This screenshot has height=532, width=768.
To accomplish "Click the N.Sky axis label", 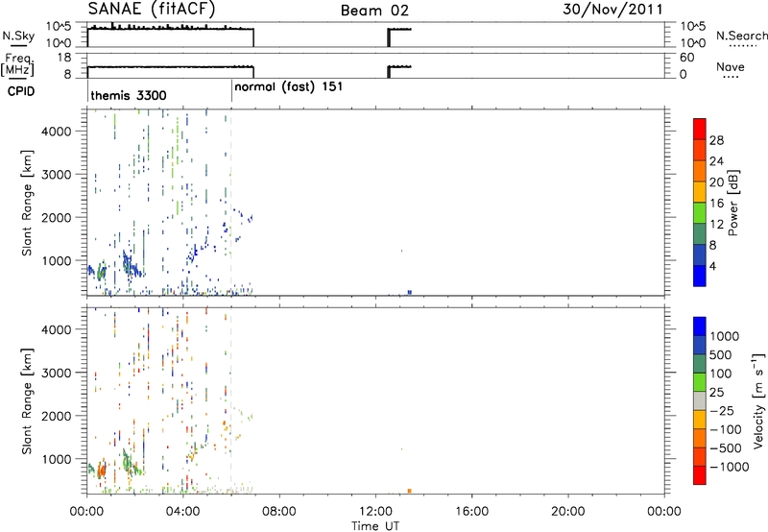I will (x=18, y=36).
